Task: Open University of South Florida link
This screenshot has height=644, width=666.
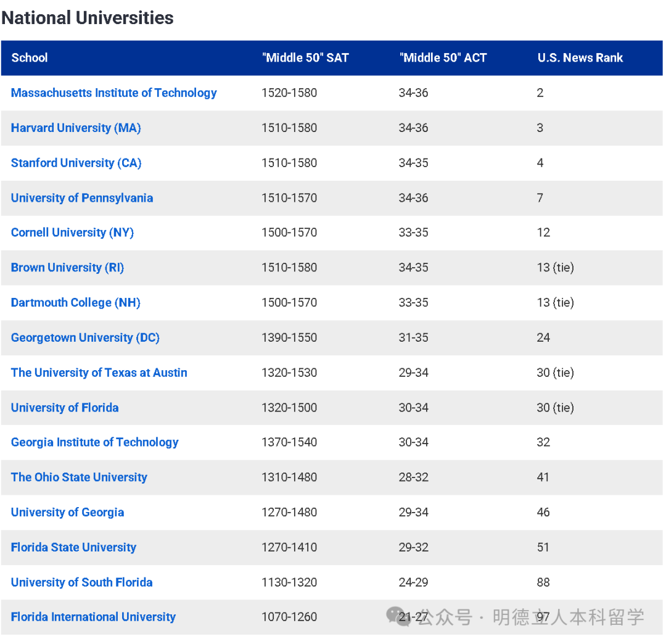Action: point(81,582)
